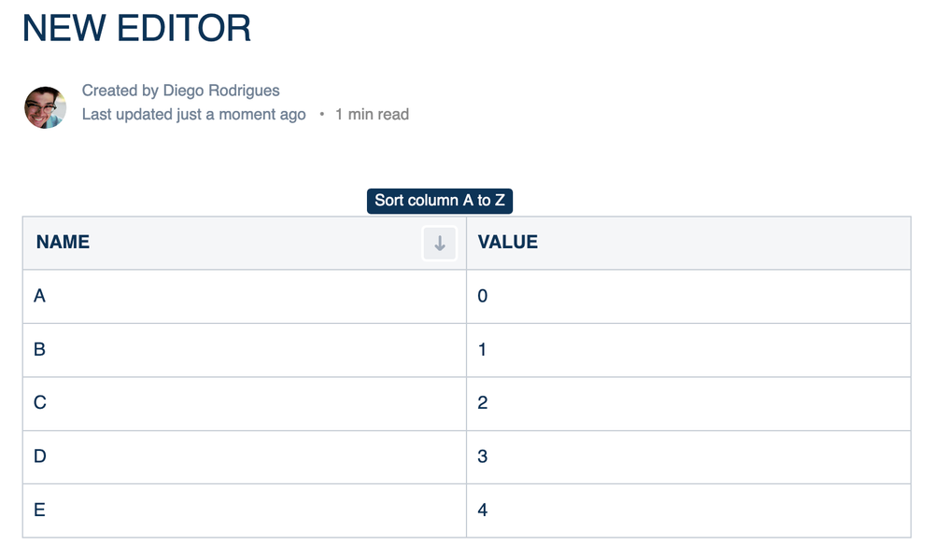This screenshot has height=560, width=933.
Task: Click the value cell showing 3
Action: pyautogui.click(x=688, y=457)
